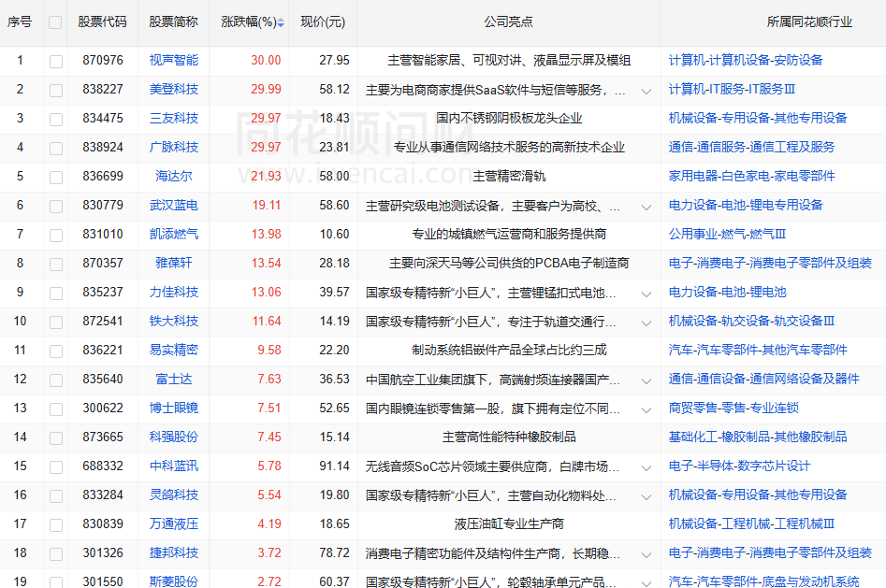Check the box beside 博士眼镜 code 300622
Screen dimensions: 886x588
point(56,409)
